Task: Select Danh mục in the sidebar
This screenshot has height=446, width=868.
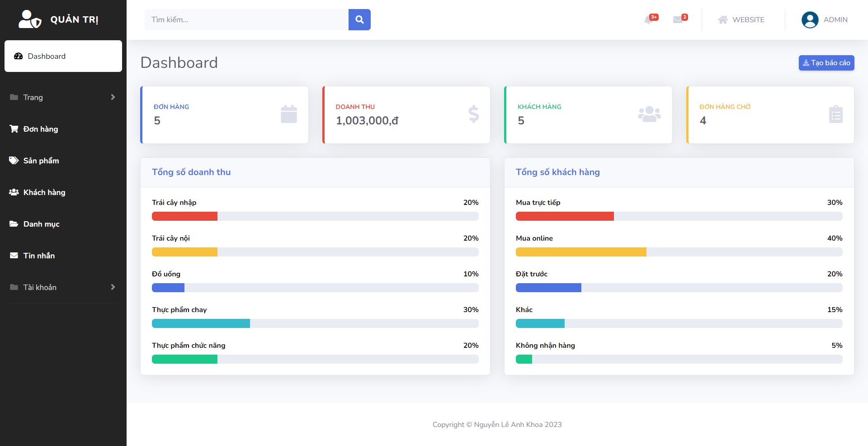Action: coord(63,224)
